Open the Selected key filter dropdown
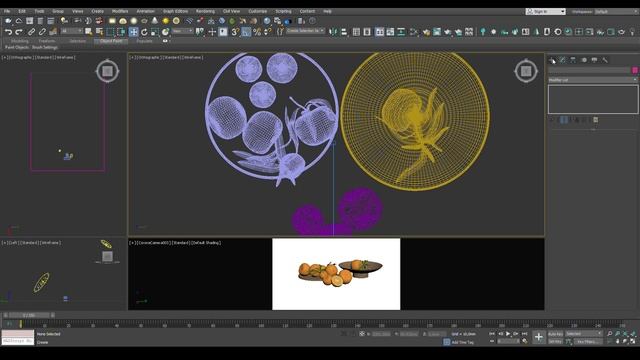 (584, 334)
